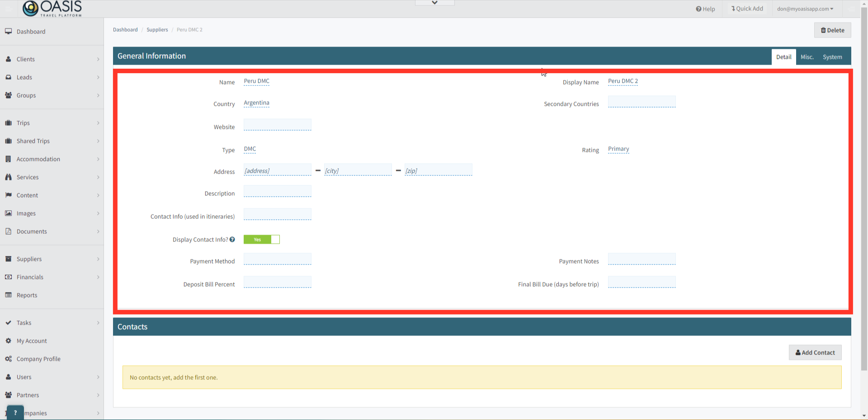
Task: Open the Reports page
Action: point(27,295)
